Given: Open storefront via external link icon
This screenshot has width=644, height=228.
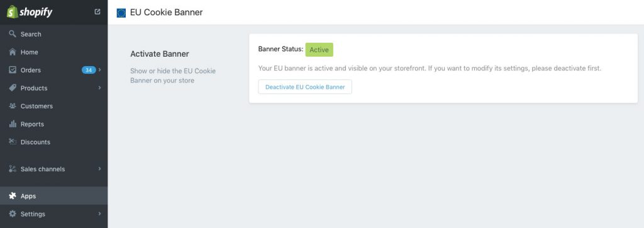Looking at the screenshot, I should 97,12.
